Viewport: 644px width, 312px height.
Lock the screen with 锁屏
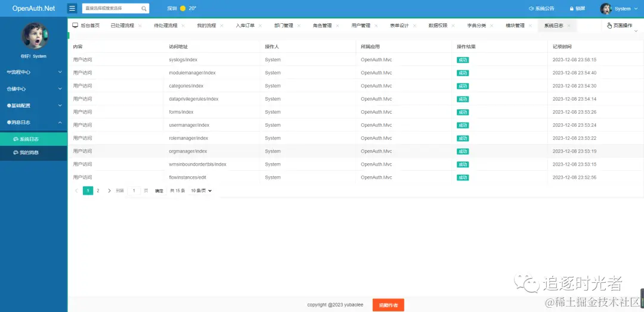577,8
